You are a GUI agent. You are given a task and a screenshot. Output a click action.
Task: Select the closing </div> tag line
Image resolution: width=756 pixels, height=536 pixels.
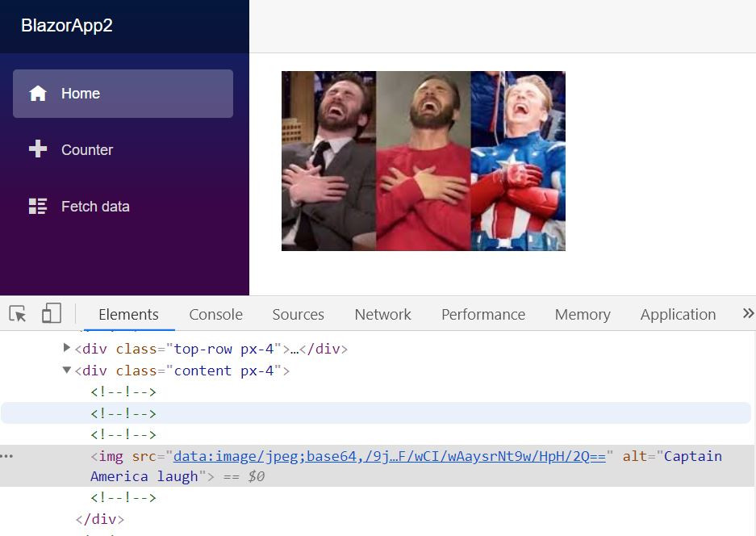[100, 519]
